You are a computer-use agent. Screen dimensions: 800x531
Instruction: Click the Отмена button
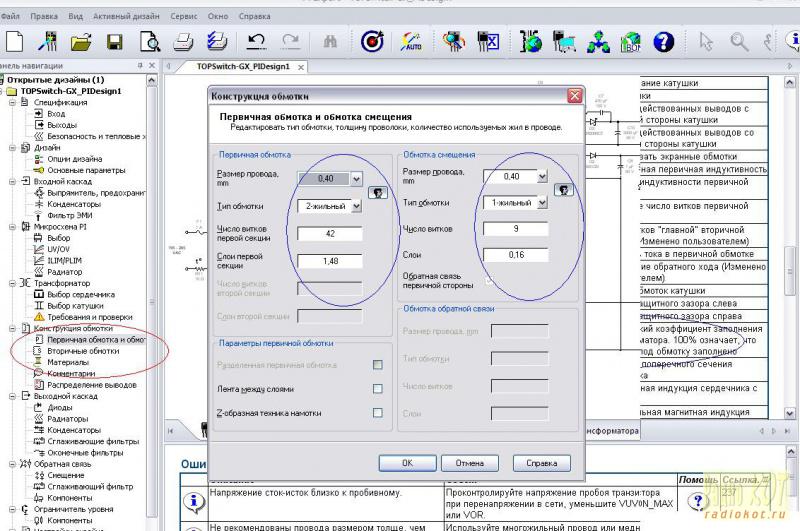click(469, 463)
